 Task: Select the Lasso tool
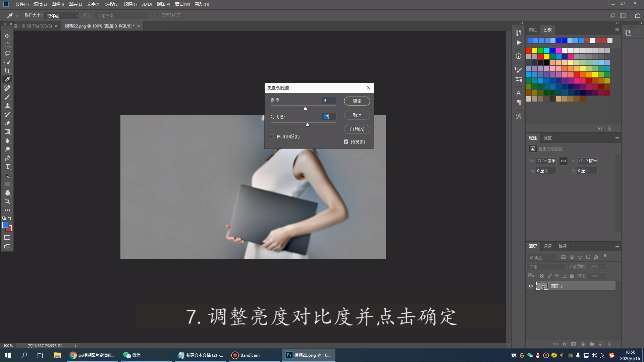tap(7, 53)
